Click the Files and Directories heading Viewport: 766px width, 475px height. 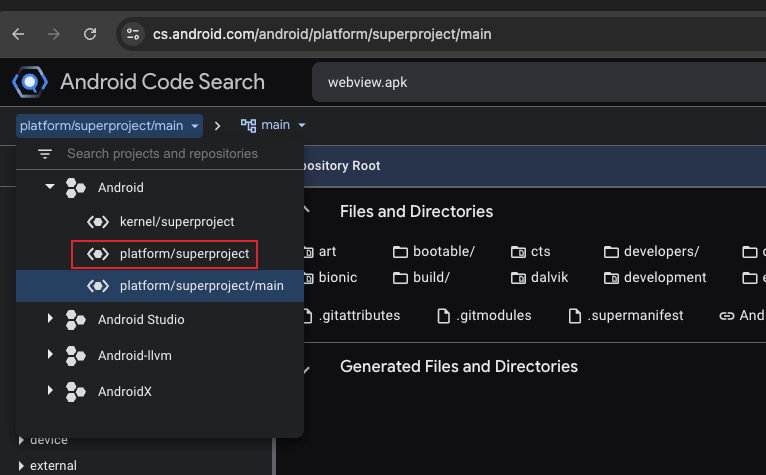point(416,212)
